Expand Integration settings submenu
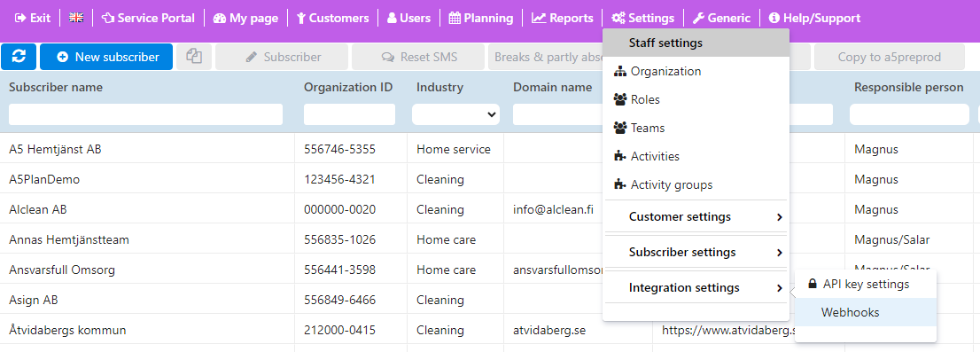Image resolution: width=980 pixels, height=352 pixels. click(x=696, y=287)
